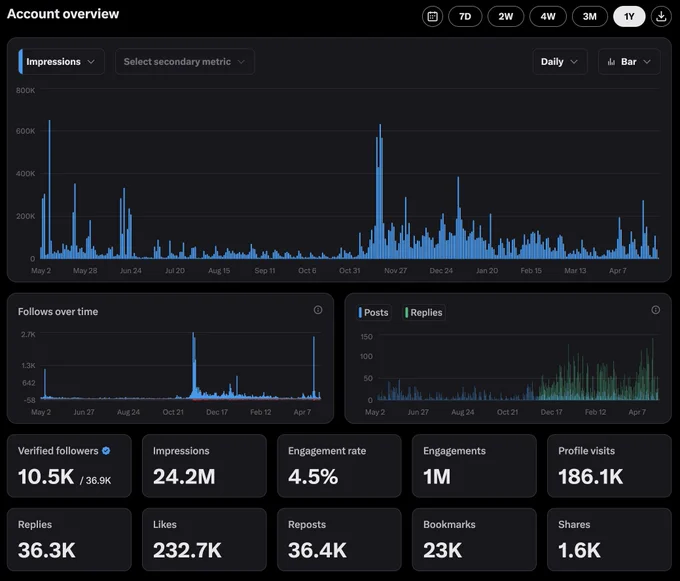Viewport: 680px width, 581px height.
Task: Click the Account overview heading
Action: pos(63,14)
